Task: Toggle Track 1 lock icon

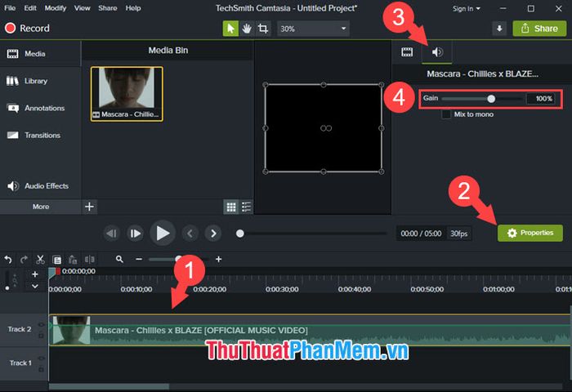Action: (41, 369)
